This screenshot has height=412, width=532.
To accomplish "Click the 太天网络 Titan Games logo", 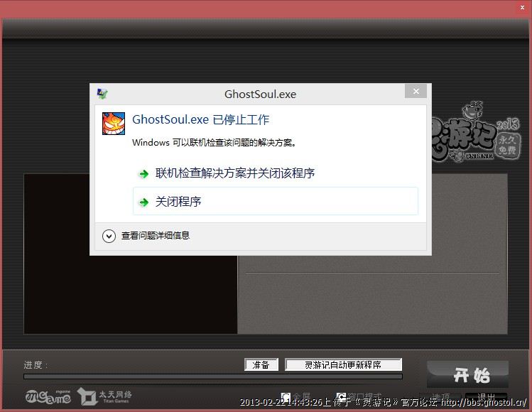I will (x=105, y=396).
